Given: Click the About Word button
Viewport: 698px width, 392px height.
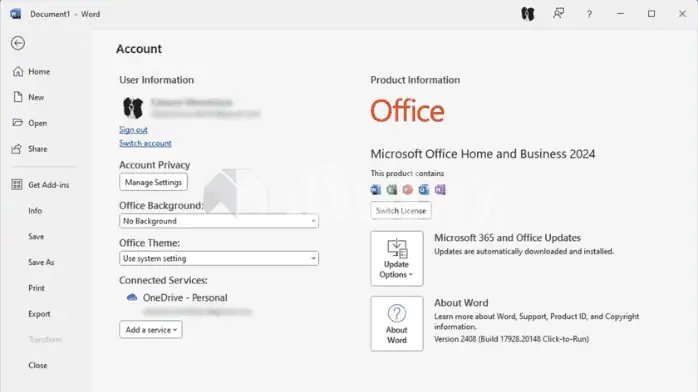Looking at the screenshot, I should (397, 323).
